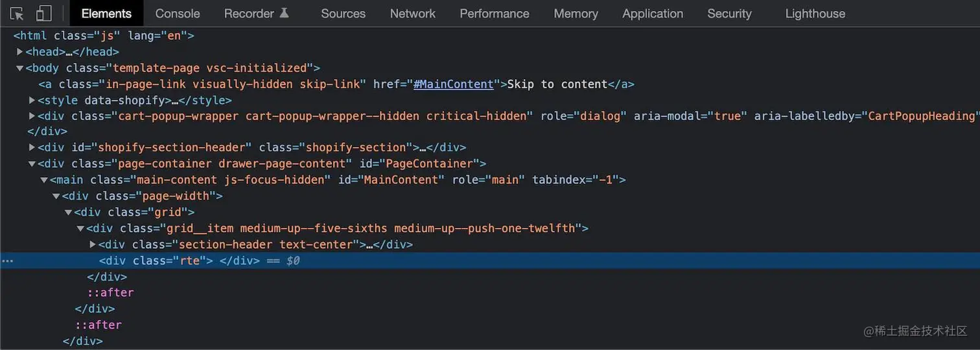Expand the cart-popup-wrapper div node
The image size is (980, 350).
(32, 115)
